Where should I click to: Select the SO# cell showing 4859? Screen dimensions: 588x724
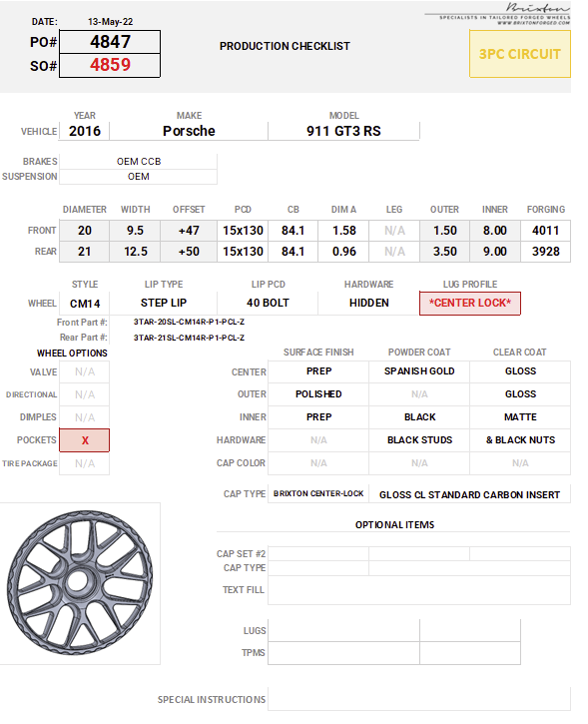(110, 65)
